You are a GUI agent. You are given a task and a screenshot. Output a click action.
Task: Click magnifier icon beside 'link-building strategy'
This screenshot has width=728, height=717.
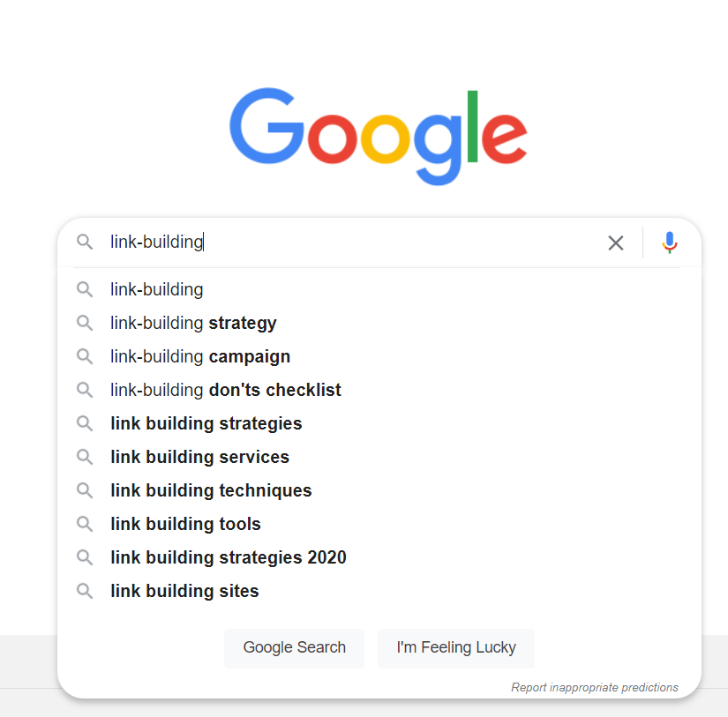[85, 323]
